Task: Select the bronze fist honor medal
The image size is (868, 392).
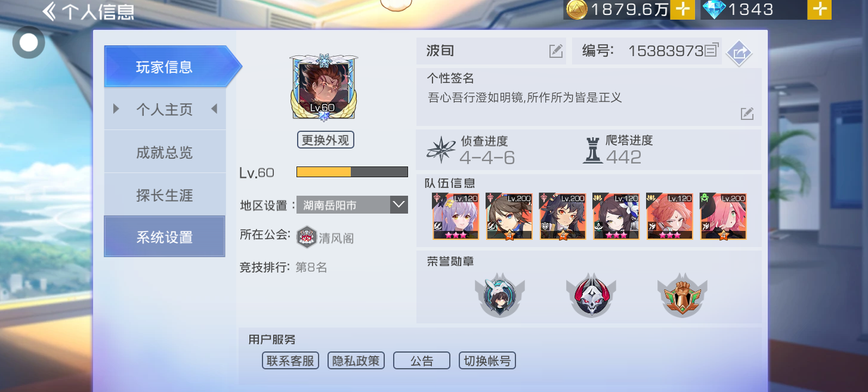Action: coord(682,295)
